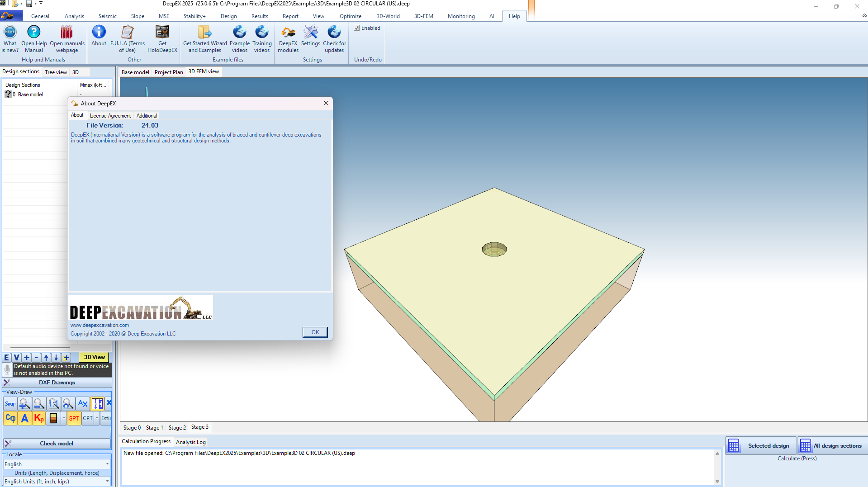Toggle the SPT display button

coord(74,418)
